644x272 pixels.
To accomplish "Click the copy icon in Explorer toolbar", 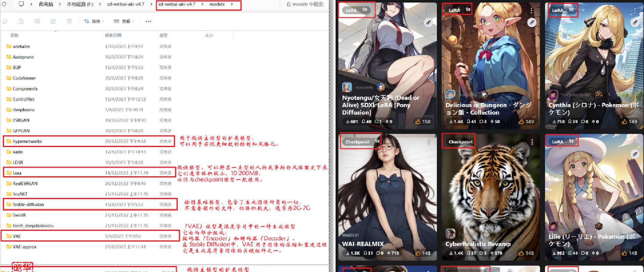I will [x=5, y=21].
